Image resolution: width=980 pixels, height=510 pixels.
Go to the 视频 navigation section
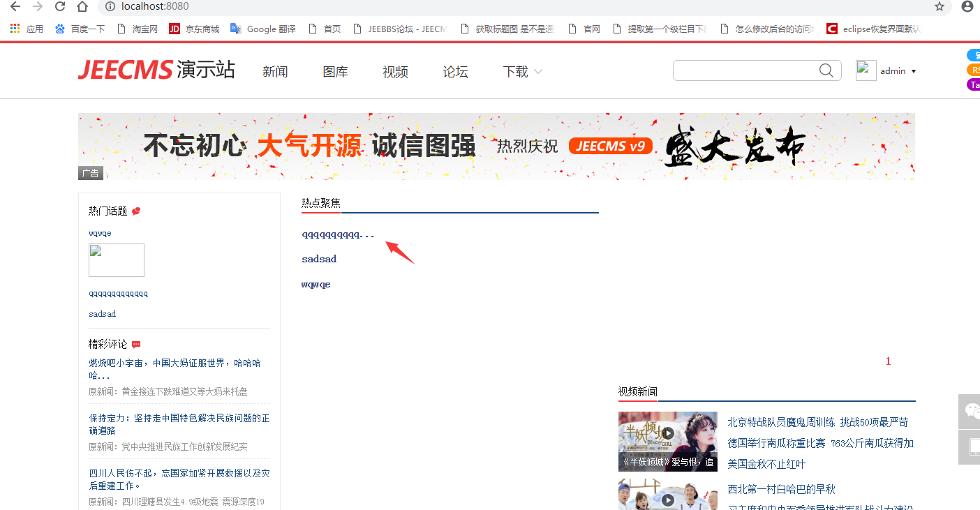[x=395, y=72]
